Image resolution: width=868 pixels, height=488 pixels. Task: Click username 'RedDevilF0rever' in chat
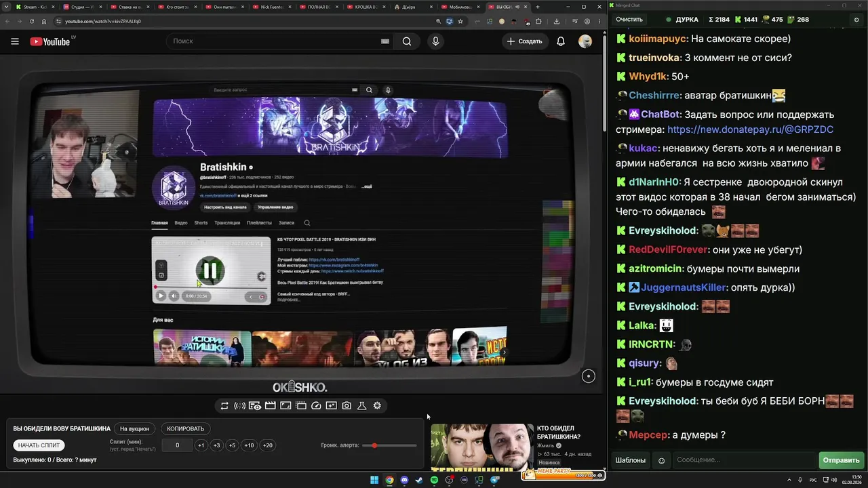[667, 249]
